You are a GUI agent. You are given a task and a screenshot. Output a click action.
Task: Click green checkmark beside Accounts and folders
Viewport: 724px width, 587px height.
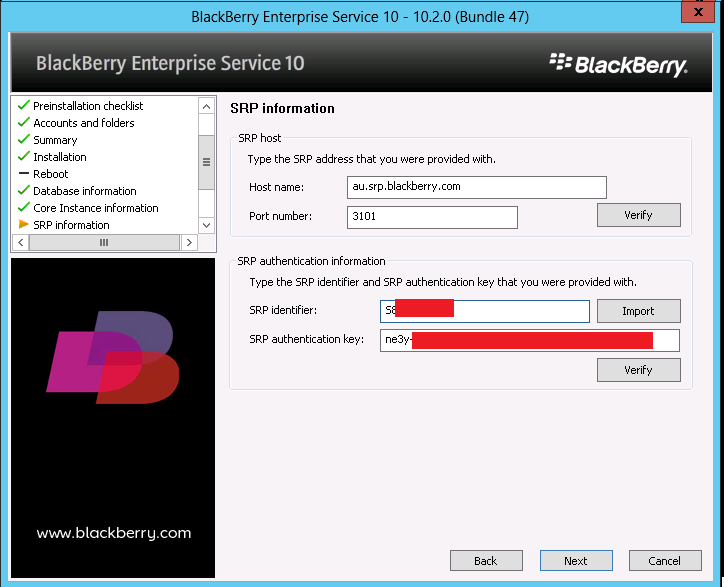click(x=24, y=122)
